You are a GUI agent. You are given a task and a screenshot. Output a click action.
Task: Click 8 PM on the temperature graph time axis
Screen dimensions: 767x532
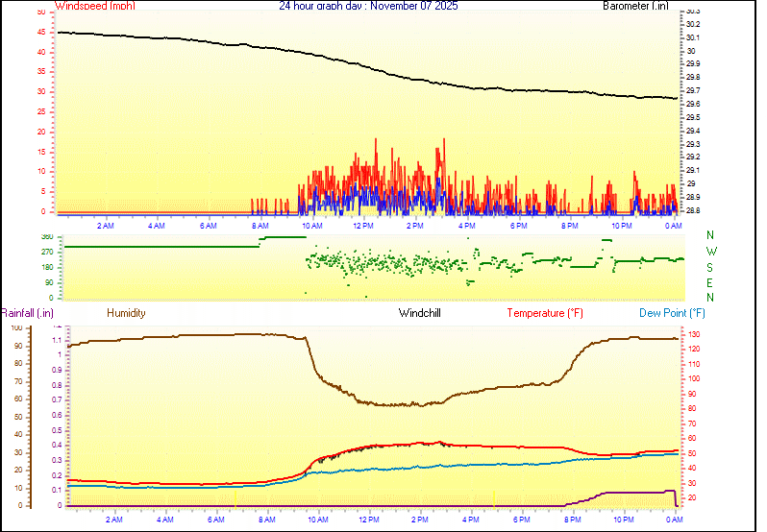point(572,520)
